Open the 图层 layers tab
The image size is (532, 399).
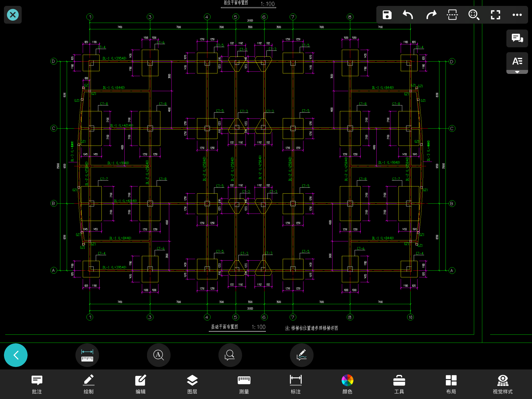point(192,384)
